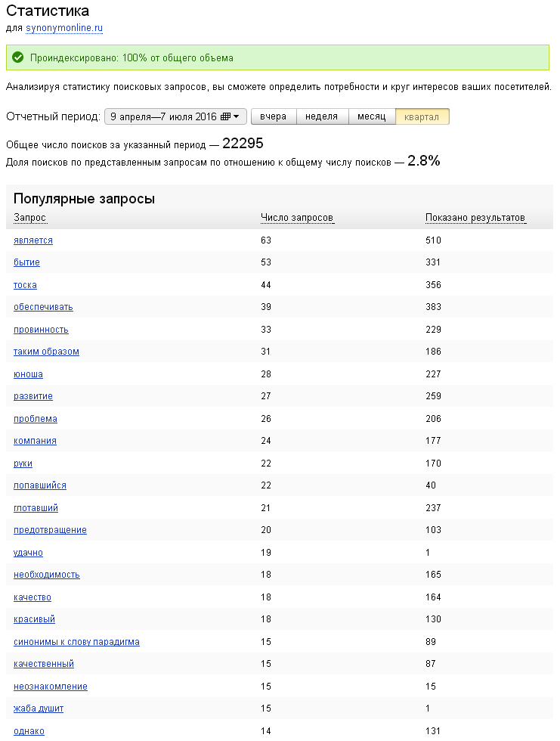
Task: Sort the table by "Запрос" column header
Action: click(29, 218)
